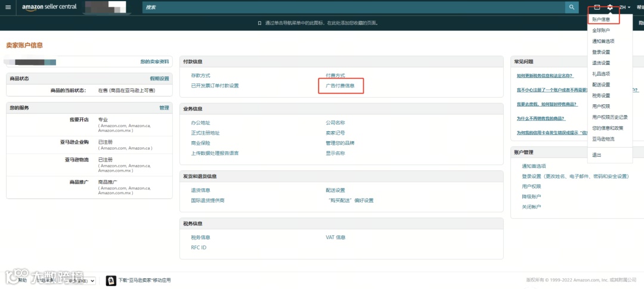This screenshot has height=289, width=644.
Task: Select 全球账户 in the settings menu
Action: pyautogui.click(x=601, y=30)
